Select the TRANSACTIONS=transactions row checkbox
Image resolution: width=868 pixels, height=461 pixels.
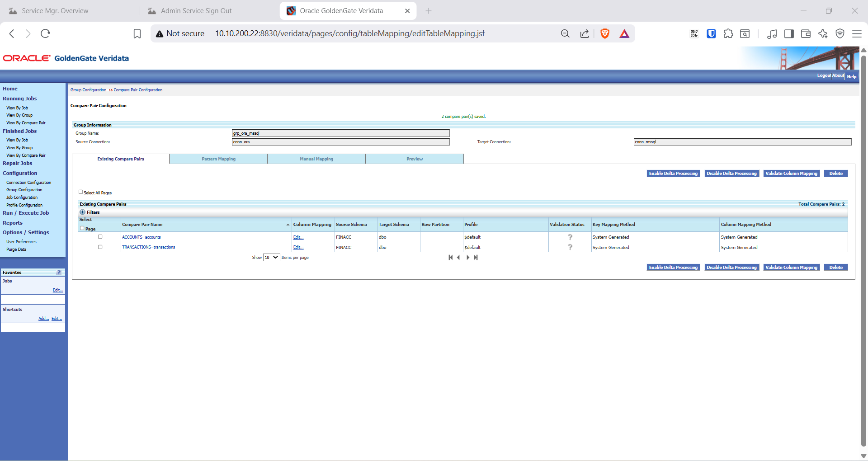100,247
